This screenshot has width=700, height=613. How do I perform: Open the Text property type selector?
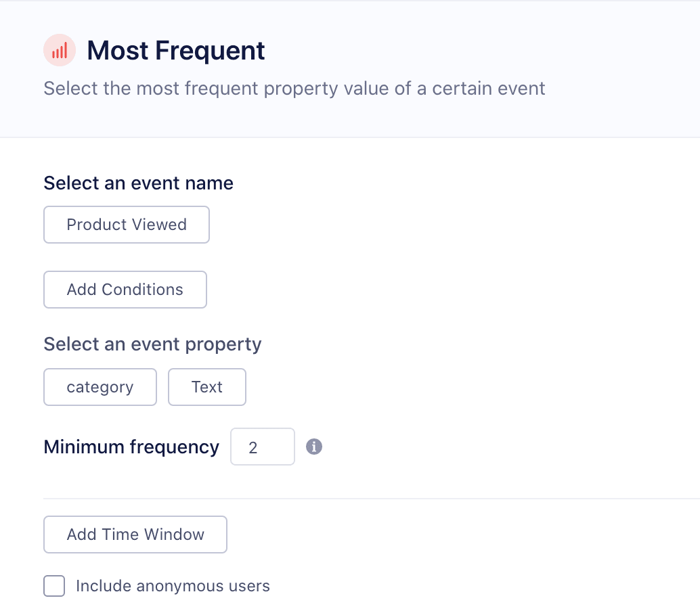point(207,386)
